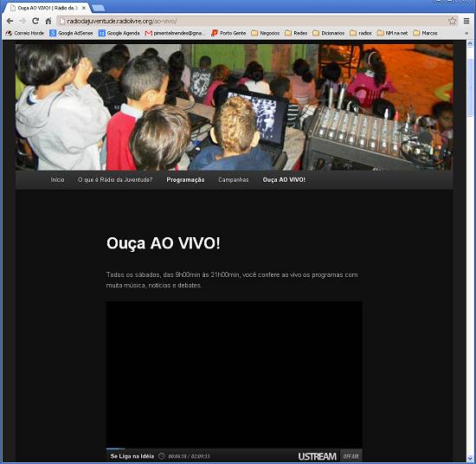The image size is (476, 464).
Task: Open the Programação menu item
Action: click(185, 180)
